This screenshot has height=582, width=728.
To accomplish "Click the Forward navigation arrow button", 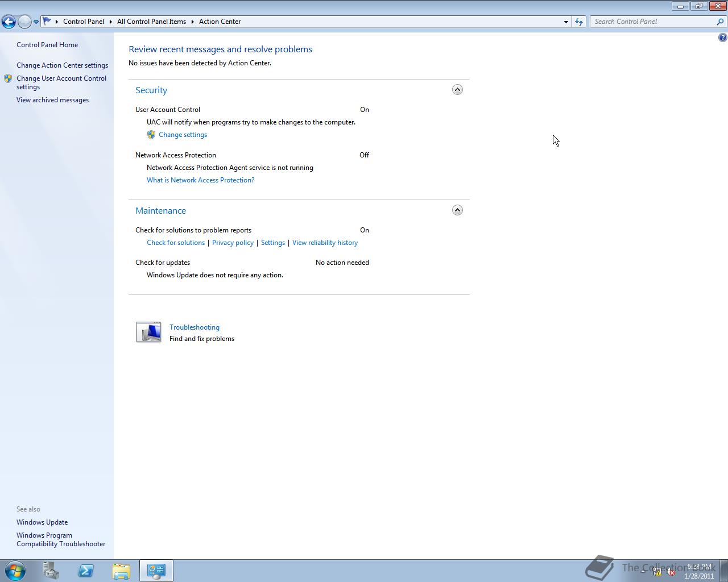I will 24,22.
